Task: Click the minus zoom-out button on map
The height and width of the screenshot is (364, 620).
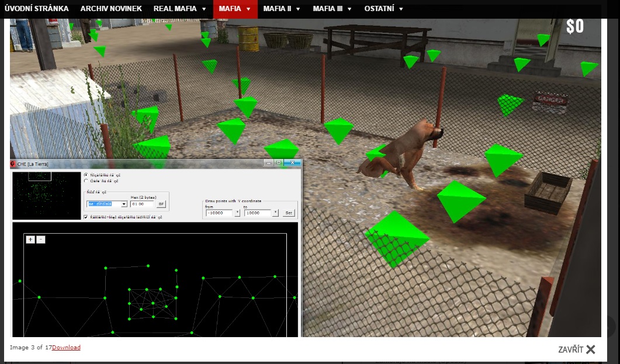Action: tap(40, 240)
